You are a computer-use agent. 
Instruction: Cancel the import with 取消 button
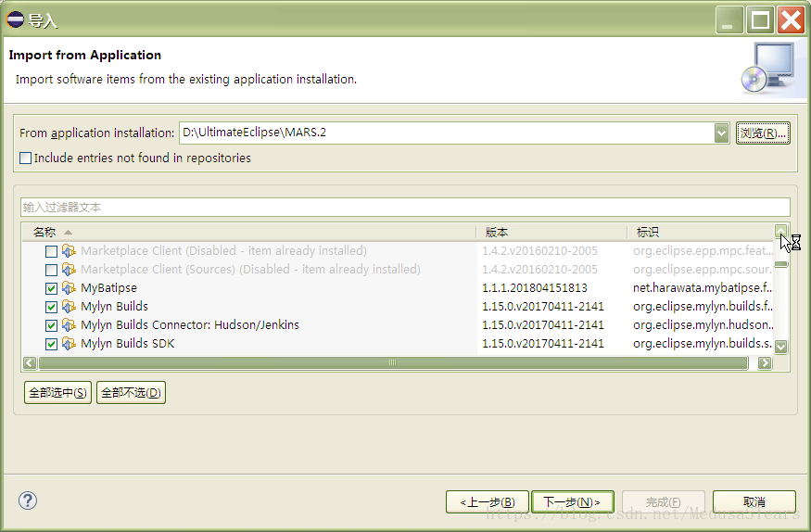754,502
